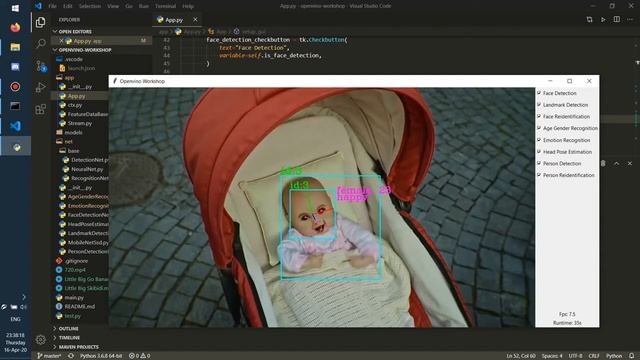
Task: Click the Split Editor icon
Action: 617,20
